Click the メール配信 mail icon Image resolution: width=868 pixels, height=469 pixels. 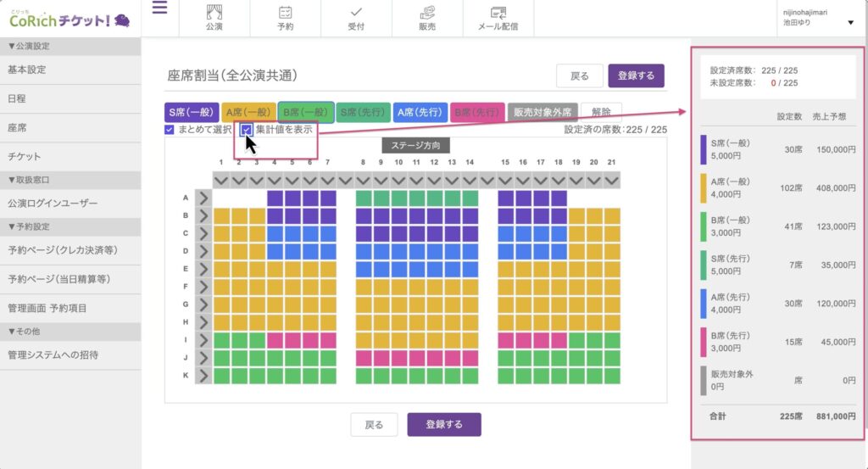498,12
